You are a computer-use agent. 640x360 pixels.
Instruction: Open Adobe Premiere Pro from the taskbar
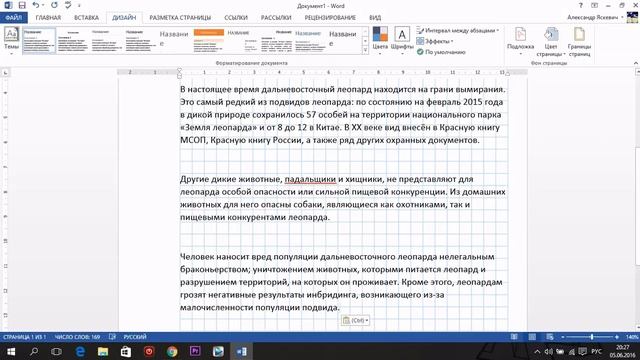(x=195, y=351)
